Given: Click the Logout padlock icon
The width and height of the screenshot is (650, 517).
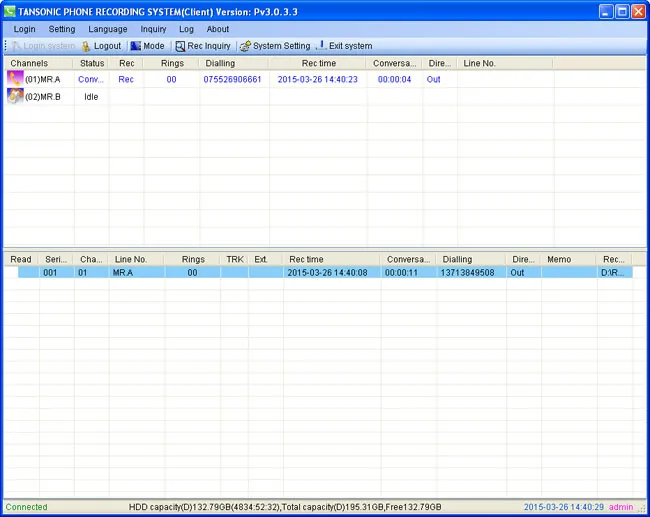Looking at the screenshot, I should click(x=86, y=46).
